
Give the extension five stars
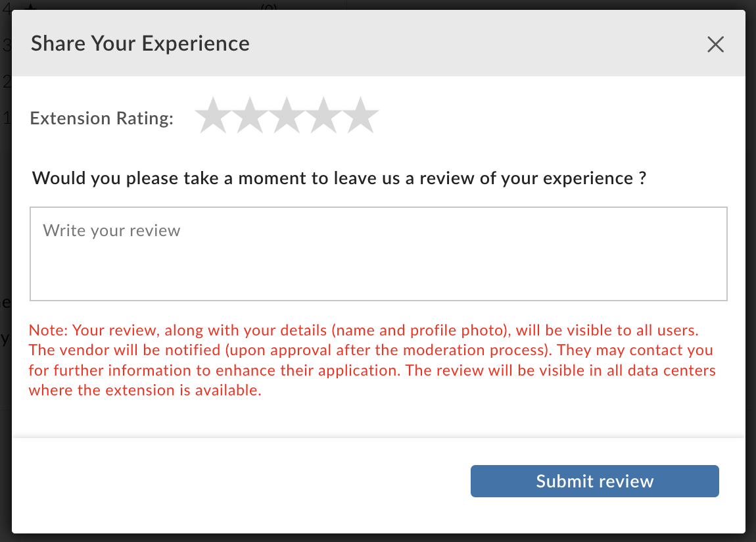361,116
